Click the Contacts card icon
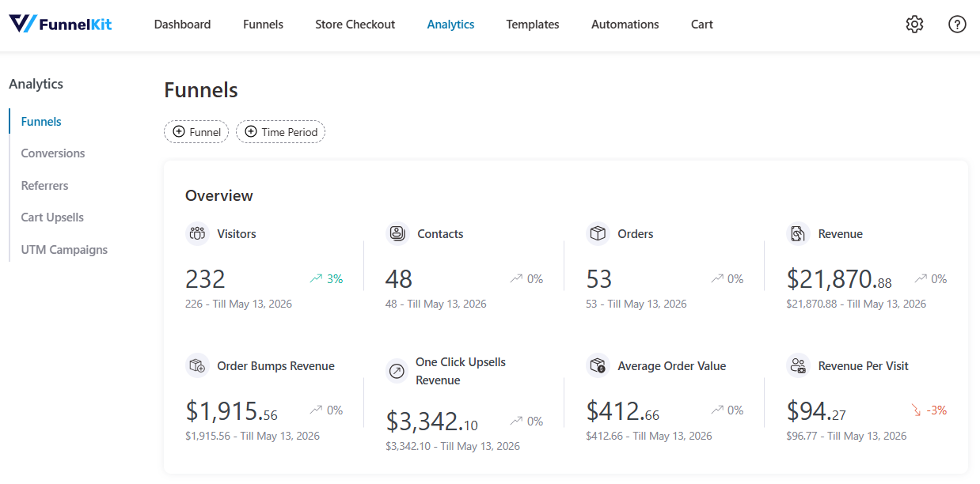Viewport: 980px width, 484px height. click(397, 234)
